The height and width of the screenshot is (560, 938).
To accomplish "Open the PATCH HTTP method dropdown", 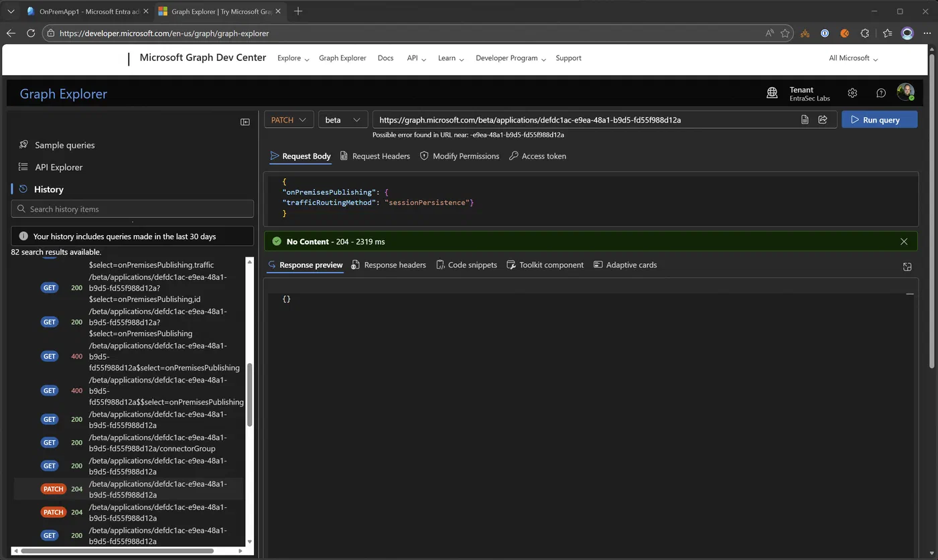I will click(x=289, y=120).
